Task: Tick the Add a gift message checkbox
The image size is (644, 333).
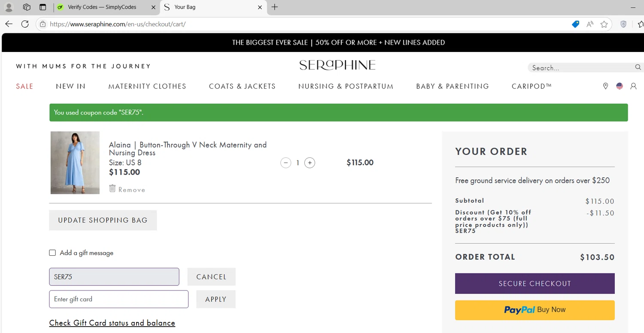Action: (x=52, y=253)
